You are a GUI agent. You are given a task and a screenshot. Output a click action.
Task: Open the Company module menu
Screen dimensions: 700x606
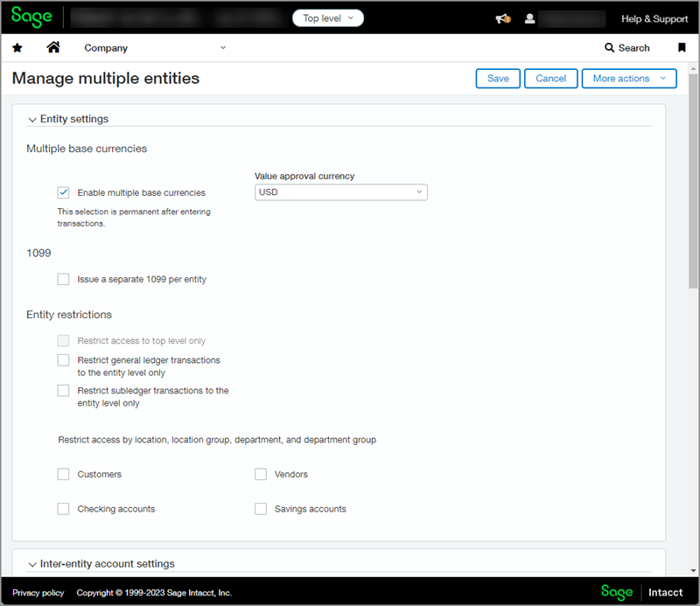pos(155,48)
